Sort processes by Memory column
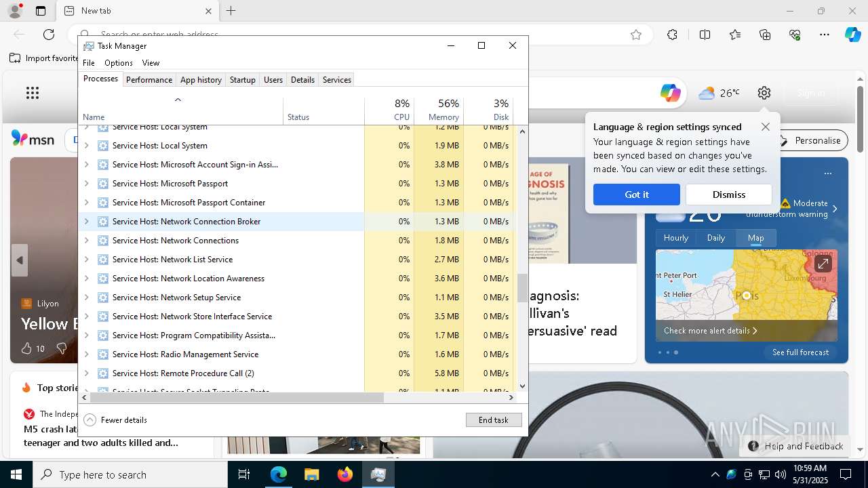This screenshot has height=488, width=868. tap(439, 110)
